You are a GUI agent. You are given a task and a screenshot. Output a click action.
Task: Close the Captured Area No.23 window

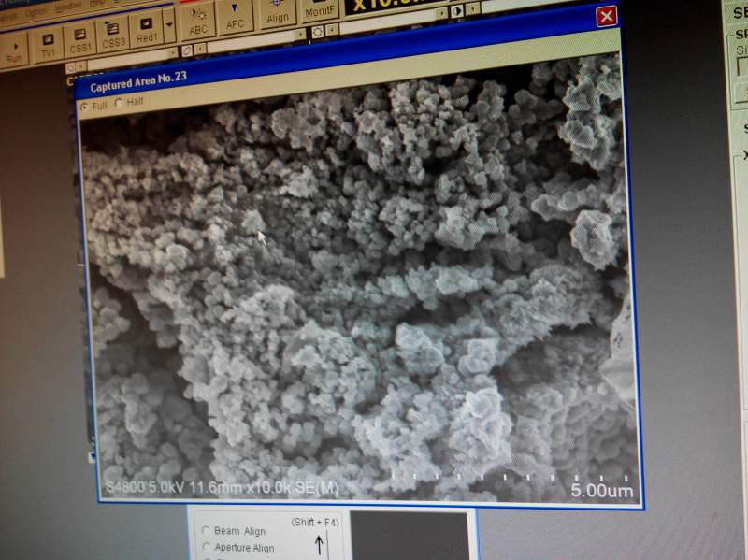pyautogui.click(x=607, y=17)
